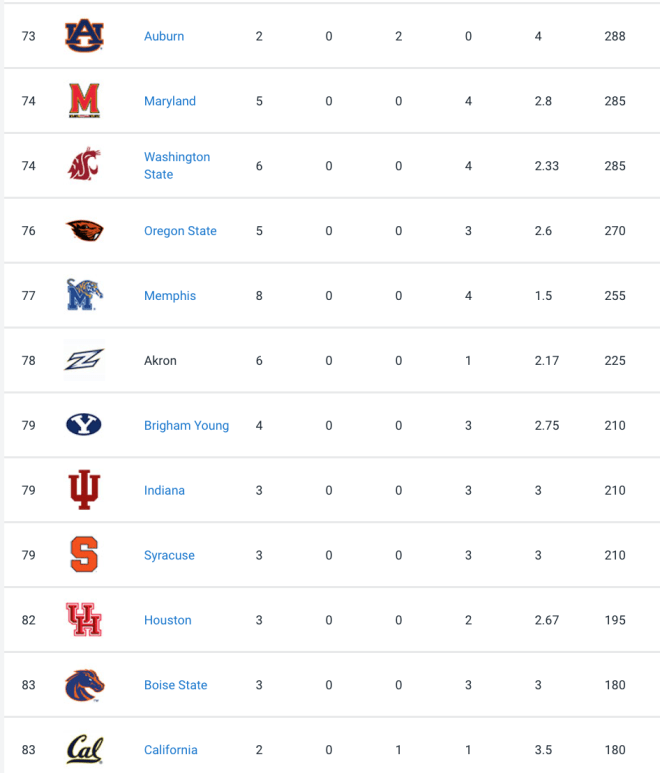
Task: Select the Syracuse orange S logo
Action: (84, 555)
